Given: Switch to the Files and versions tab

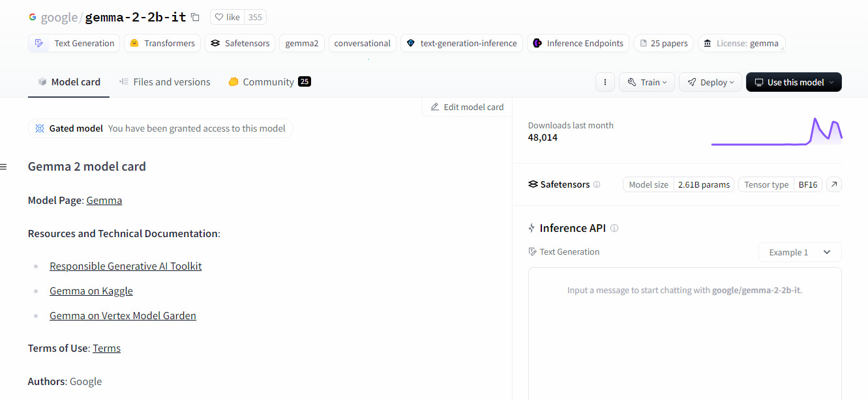Looking at the screenshot, I should coord(165,82).
